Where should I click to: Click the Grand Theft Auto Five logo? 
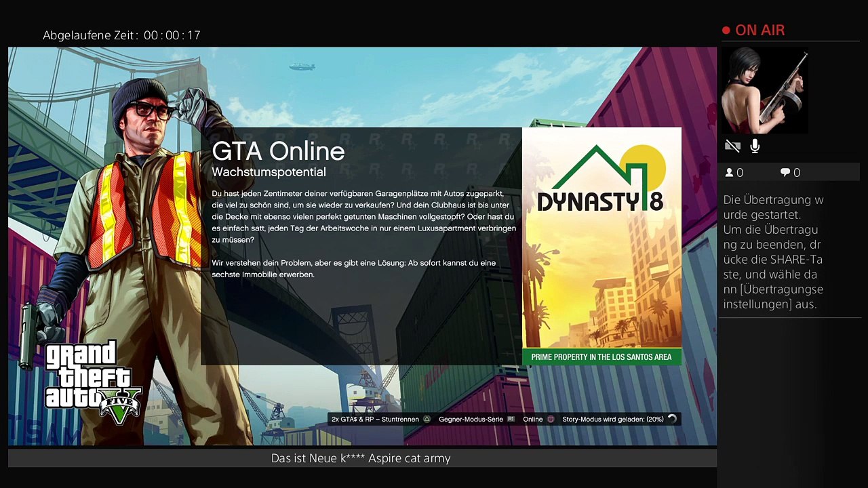coord(93,383)
